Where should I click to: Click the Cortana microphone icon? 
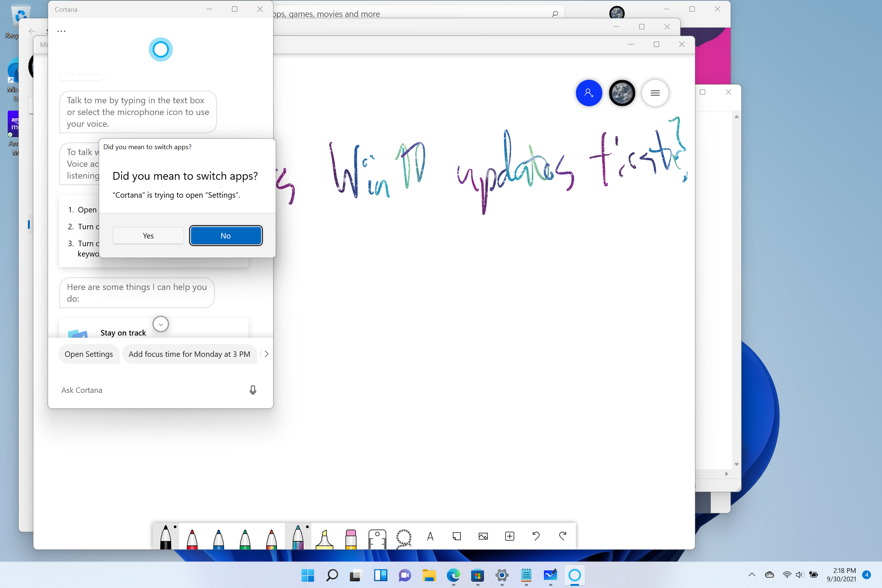click(253, 390)
